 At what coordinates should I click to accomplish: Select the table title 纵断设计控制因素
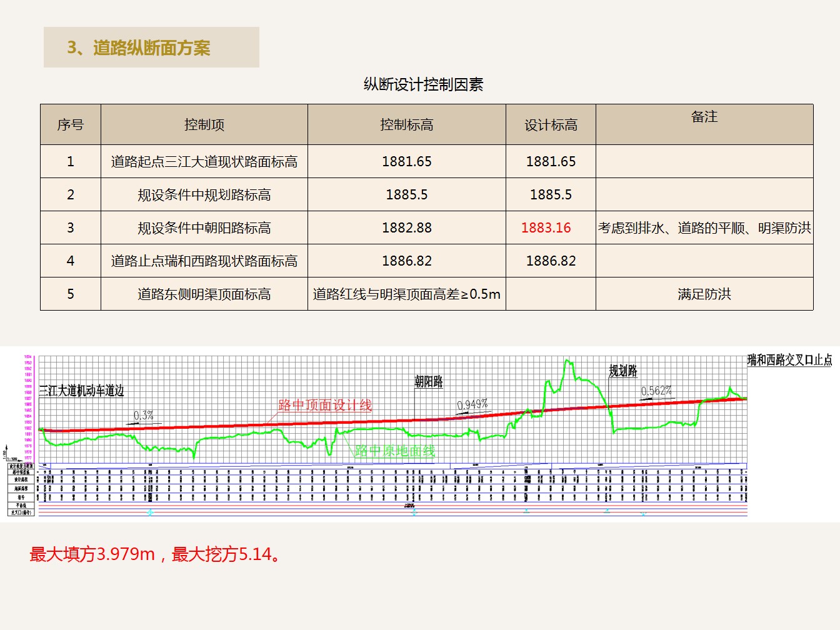click(423, 84)
